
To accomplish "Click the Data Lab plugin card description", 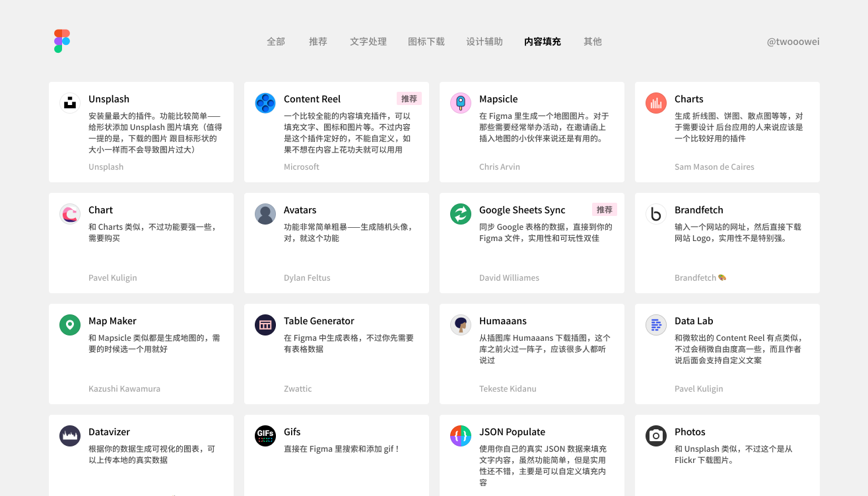I will tap(738, 349).
